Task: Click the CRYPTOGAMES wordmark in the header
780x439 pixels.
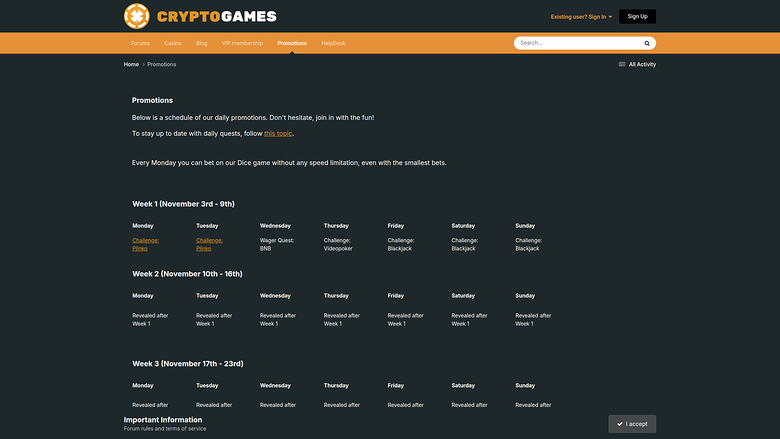Action: [217, 16]
